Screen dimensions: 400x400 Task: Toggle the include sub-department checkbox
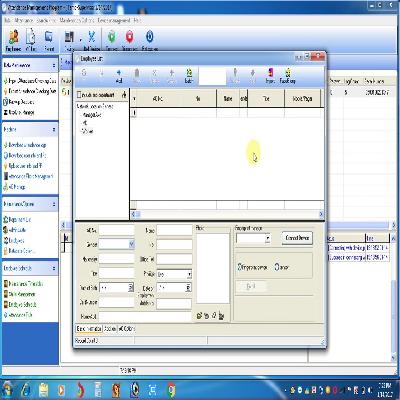[x=79, y=95]
